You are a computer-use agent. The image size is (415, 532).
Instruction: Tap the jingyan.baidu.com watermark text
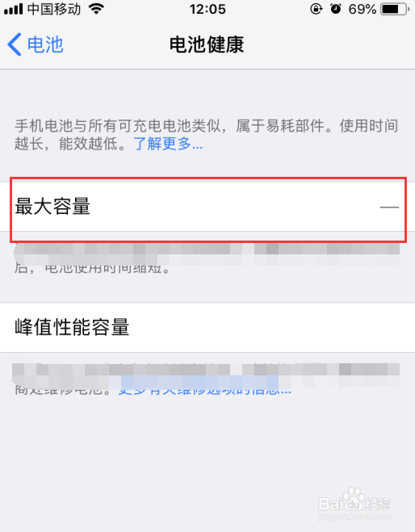[354, 517]
